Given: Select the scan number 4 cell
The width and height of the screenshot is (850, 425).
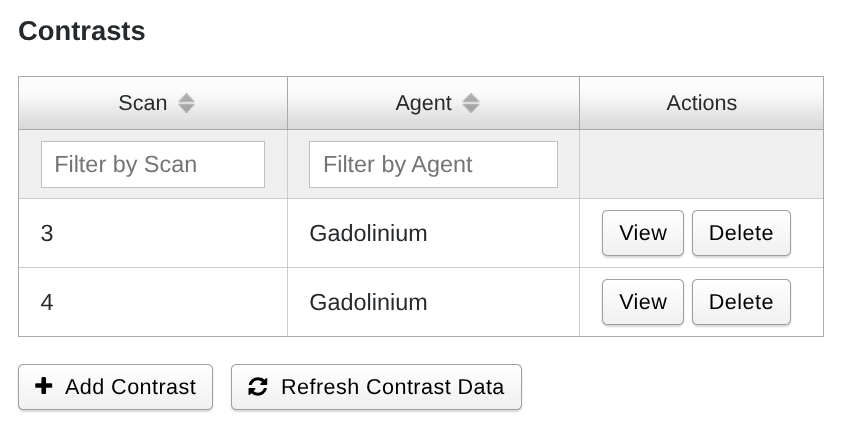Looking at the screenshot, I should [47, 302].
